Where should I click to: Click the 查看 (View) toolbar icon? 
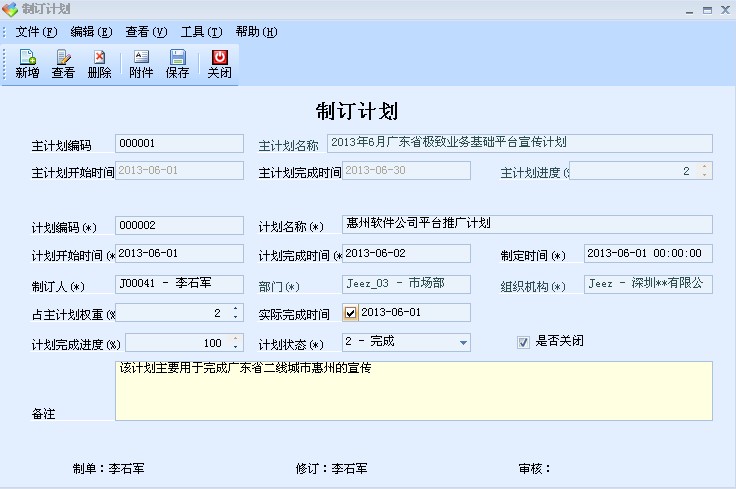click(x=63, y=64)
